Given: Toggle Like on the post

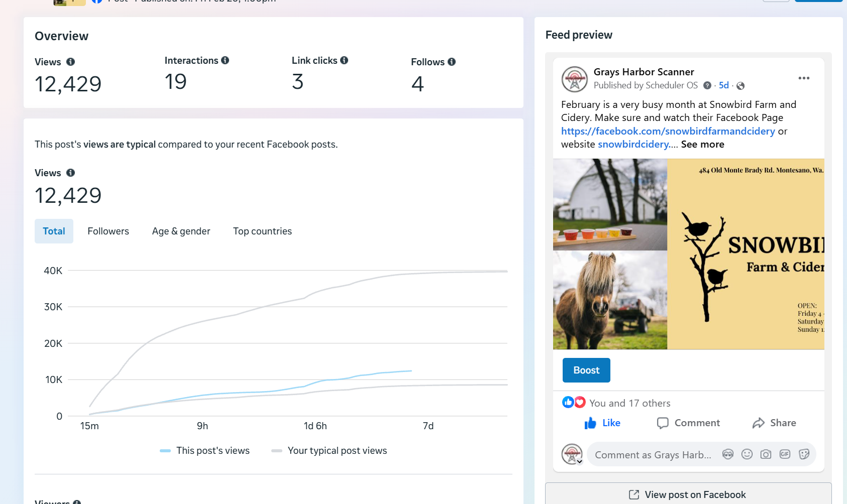Looking at the screenshot, I should click(602, 423).
